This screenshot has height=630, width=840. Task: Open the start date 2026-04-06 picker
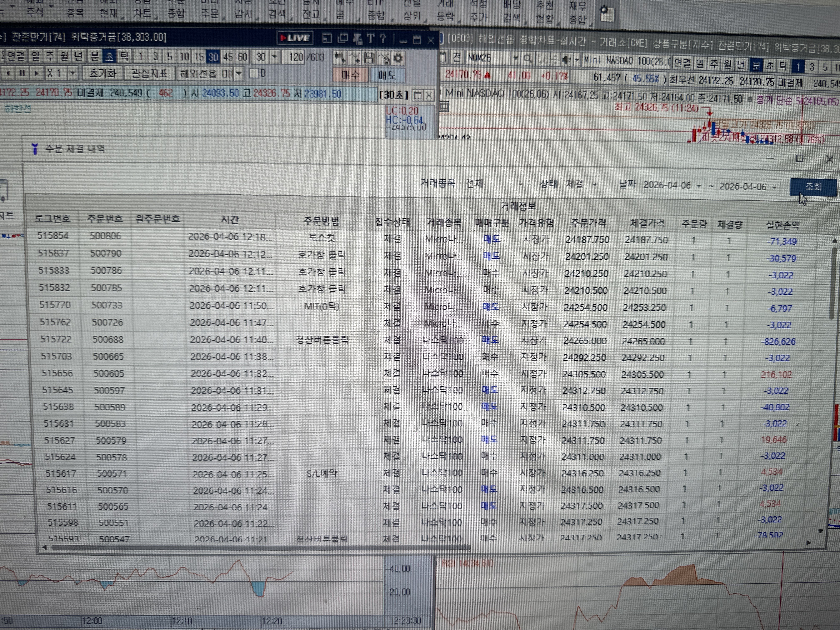point(672,186)
